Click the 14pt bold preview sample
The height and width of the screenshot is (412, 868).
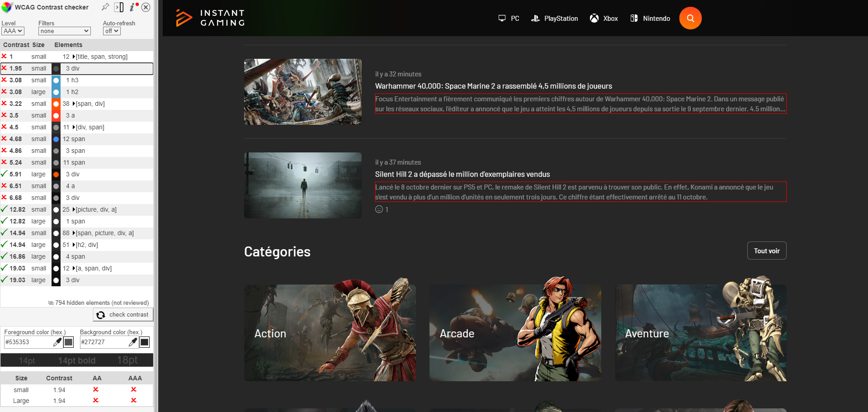pos(77,360)
